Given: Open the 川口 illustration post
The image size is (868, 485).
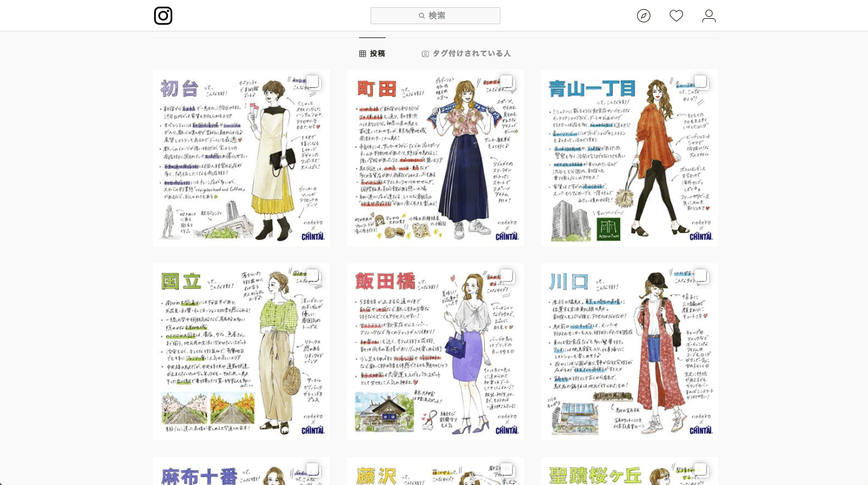Looking at the screenshot, I should (x=629, y=352).
